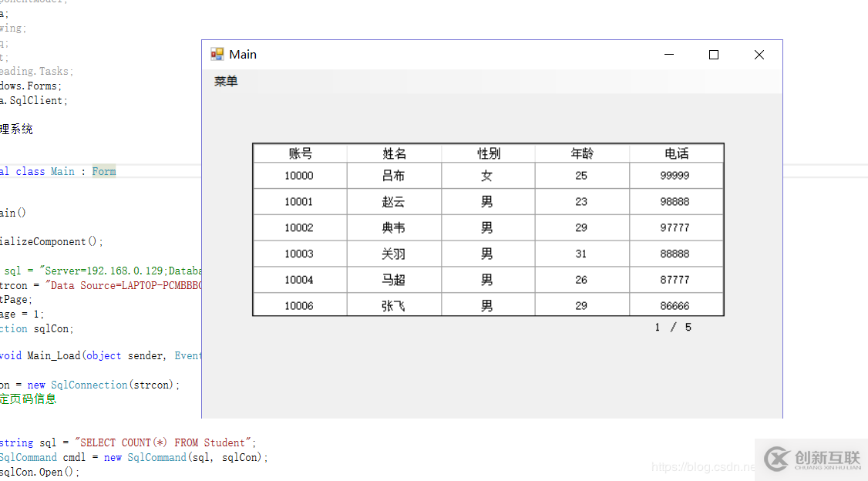Open the 菜单 menu
This screenshot has height=481, width=868.
pos(224,80)
